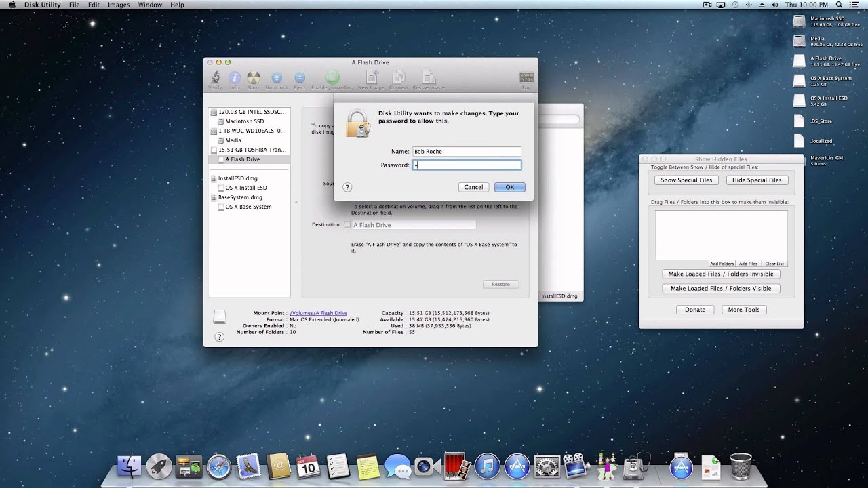Open the Disk Utility menu
The width and height of the screenshot is (868, 488).
pos(42,5)
